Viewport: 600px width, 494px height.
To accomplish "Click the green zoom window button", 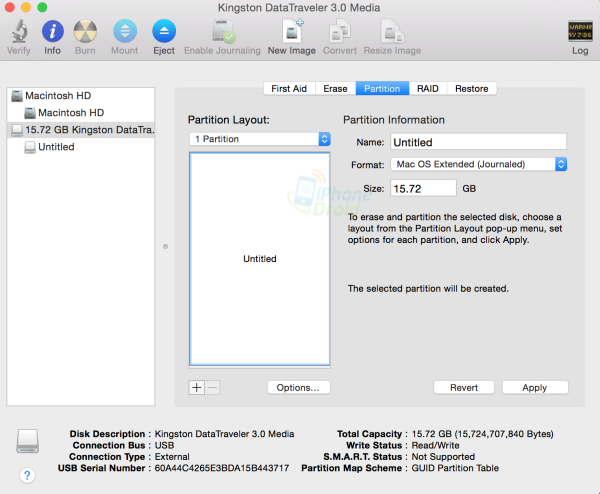I will 42,7.
